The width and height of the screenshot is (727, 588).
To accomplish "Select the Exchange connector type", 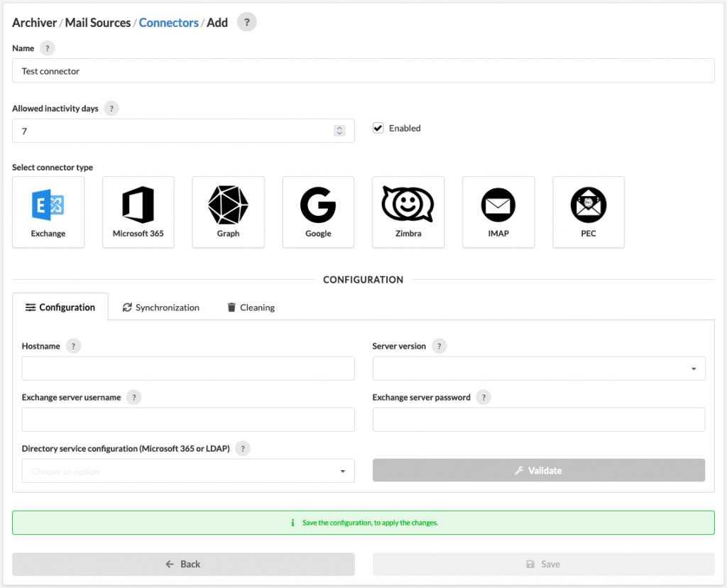I will click(x=48, y=212).
